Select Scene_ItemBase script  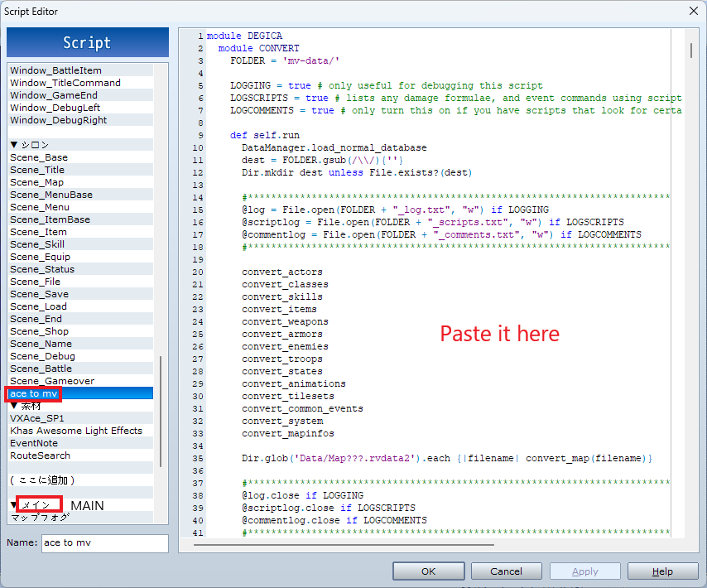pos(80,219)
